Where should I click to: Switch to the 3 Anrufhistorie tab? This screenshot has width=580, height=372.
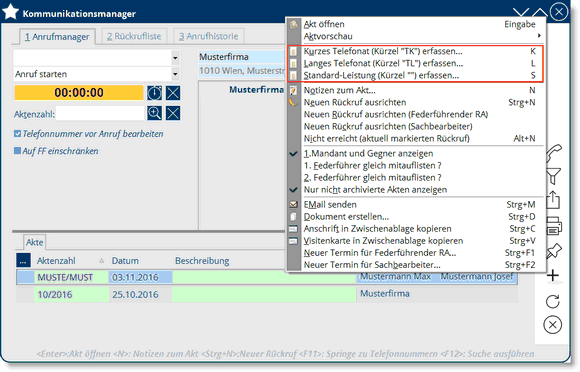209,36
